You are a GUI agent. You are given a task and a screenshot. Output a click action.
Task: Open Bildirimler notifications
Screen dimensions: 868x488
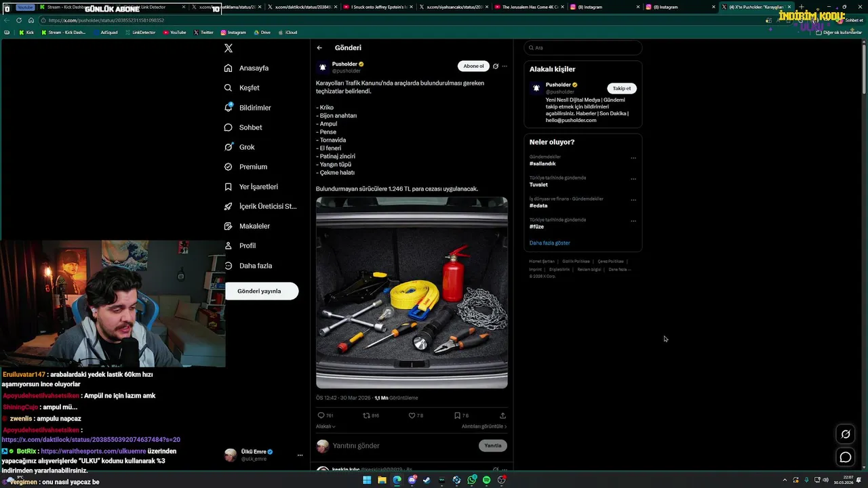[x=248, y=108]
